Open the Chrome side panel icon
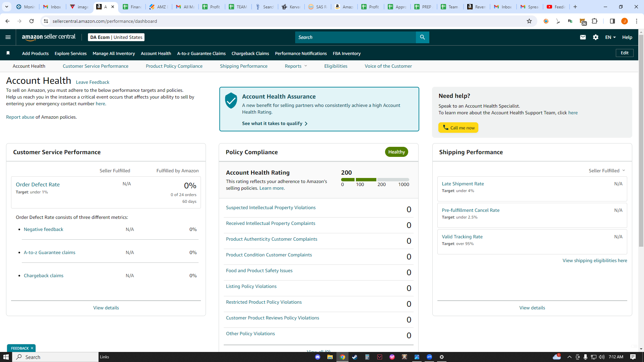 click(x=612, y=21)
